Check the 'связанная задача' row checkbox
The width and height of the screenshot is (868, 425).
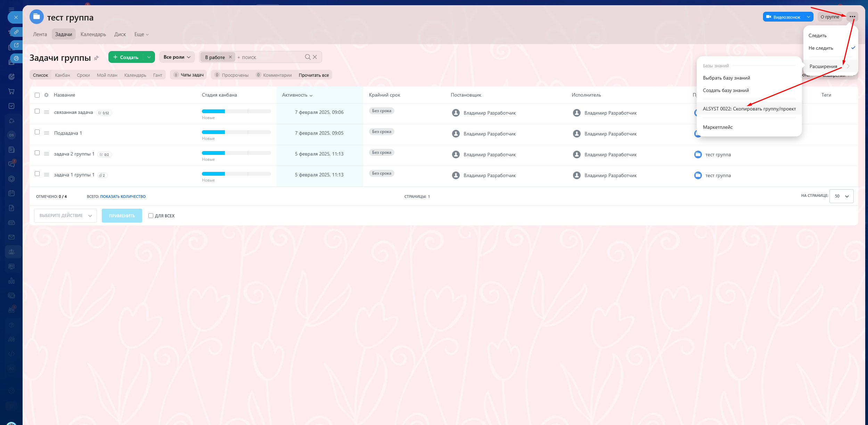(37, 111)
